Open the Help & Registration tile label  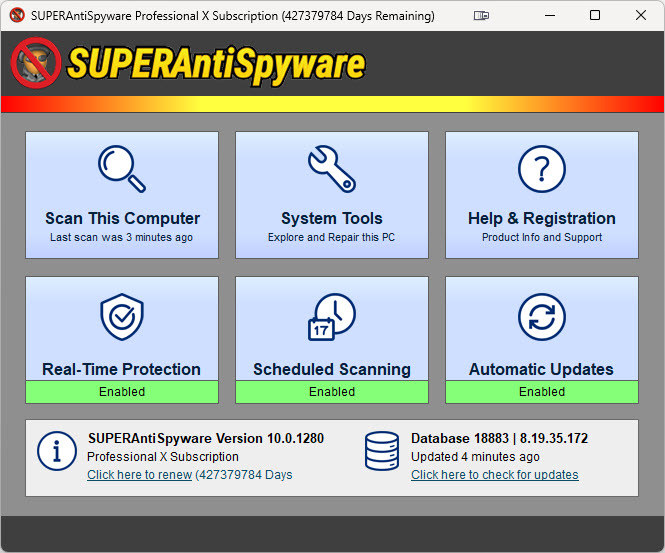[x=541, y=218]
